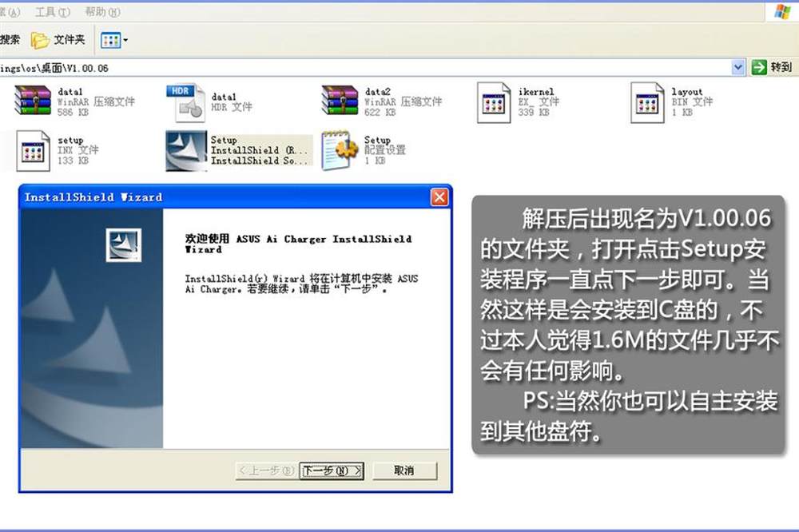Select the Setup configuration settings file
The image size is (799, 532).
pyautogui.click(x=364, y=150)
